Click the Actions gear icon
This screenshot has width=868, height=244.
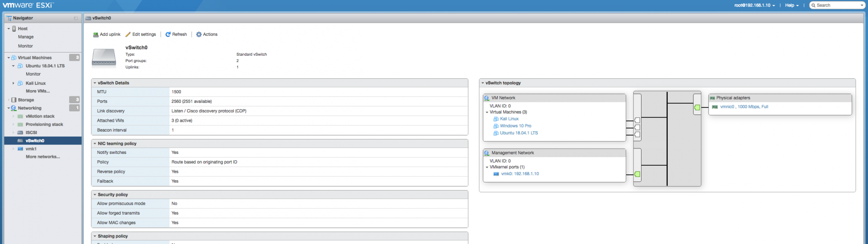(198, 34)
